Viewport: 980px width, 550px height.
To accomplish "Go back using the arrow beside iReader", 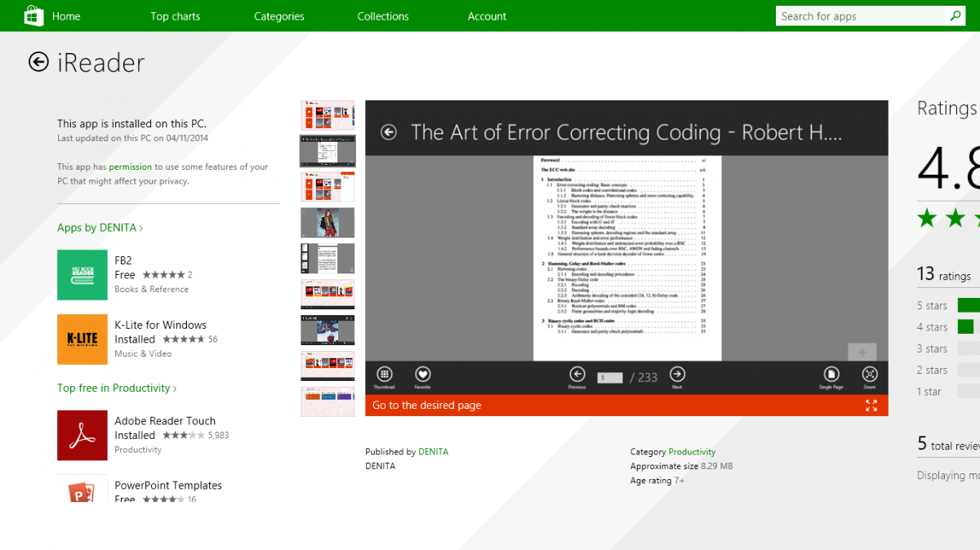I will click(x=38, y=62).
